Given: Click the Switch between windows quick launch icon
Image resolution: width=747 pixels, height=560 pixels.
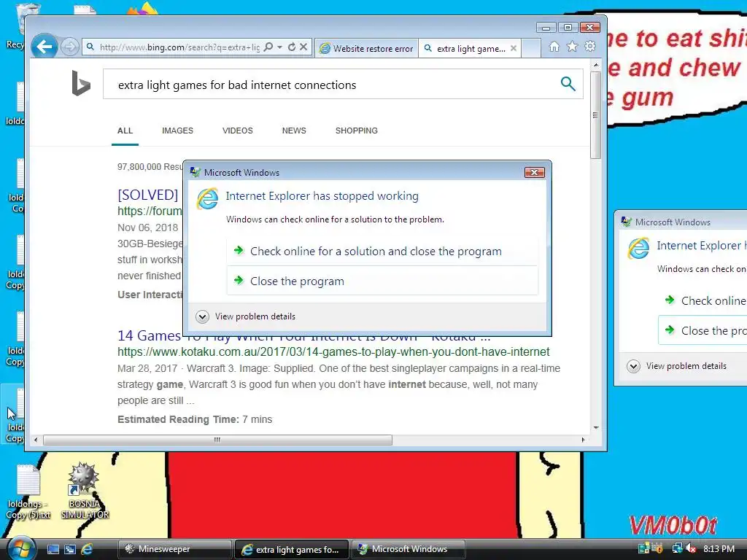Looking at the screenshot, I should tap(69, 549).
